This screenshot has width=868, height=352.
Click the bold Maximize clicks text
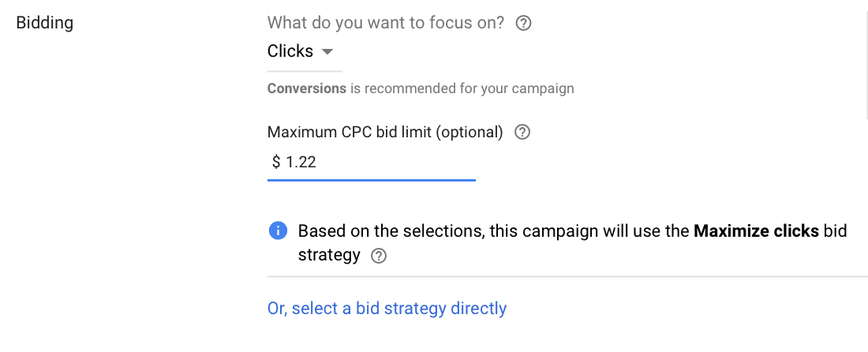(x=756, y=230)
